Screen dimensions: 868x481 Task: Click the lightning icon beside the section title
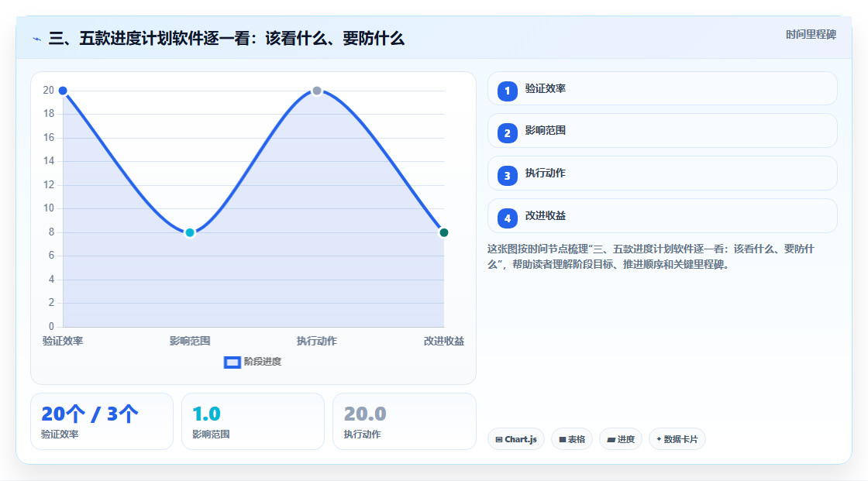(37, 39)
